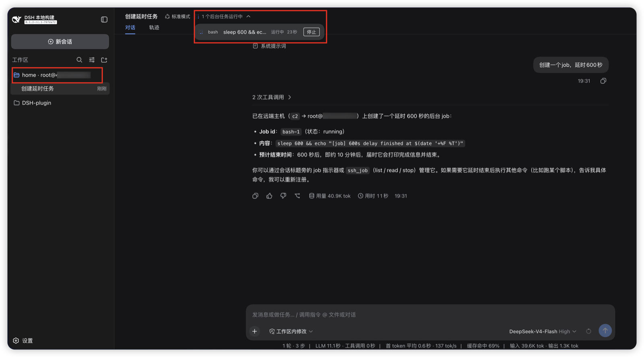Give the reply a thumbs up
Screen dimensions: 644x357
[269, 196]
